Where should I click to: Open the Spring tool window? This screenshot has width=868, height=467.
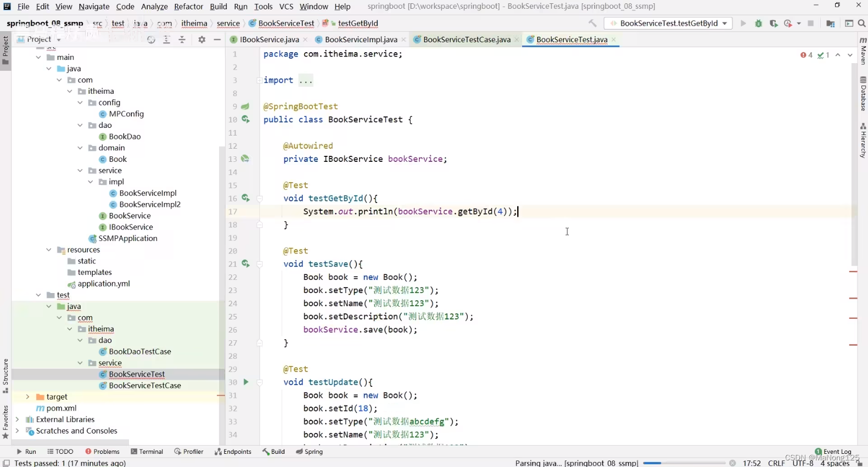(x=310, y=452)
